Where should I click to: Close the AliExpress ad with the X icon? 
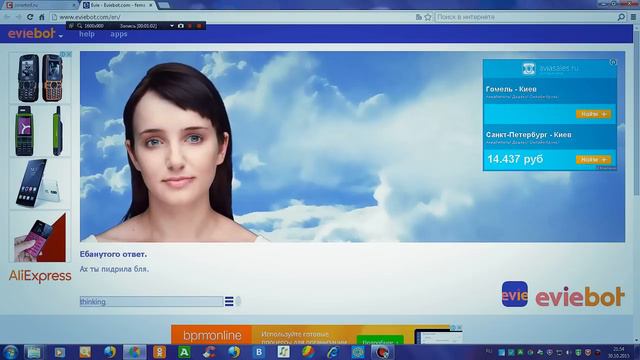pyautogui.click(x=69, y=54)
